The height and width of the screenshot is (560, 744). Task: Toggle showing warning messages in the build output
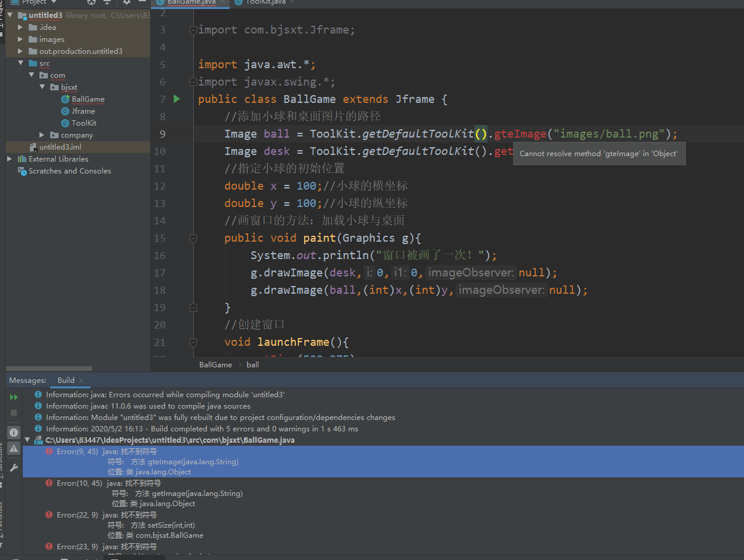pyautogui.click(x=14, y=448)
